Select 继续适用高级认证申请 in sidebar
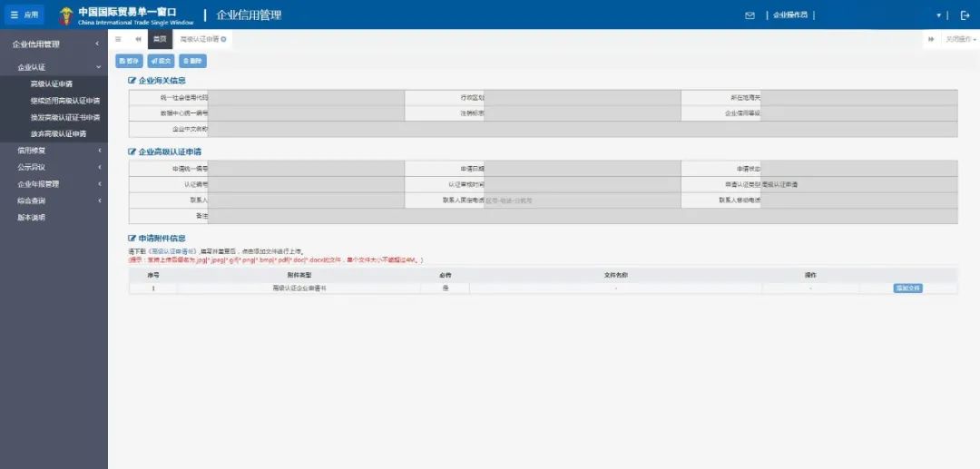 pos(64,101)
